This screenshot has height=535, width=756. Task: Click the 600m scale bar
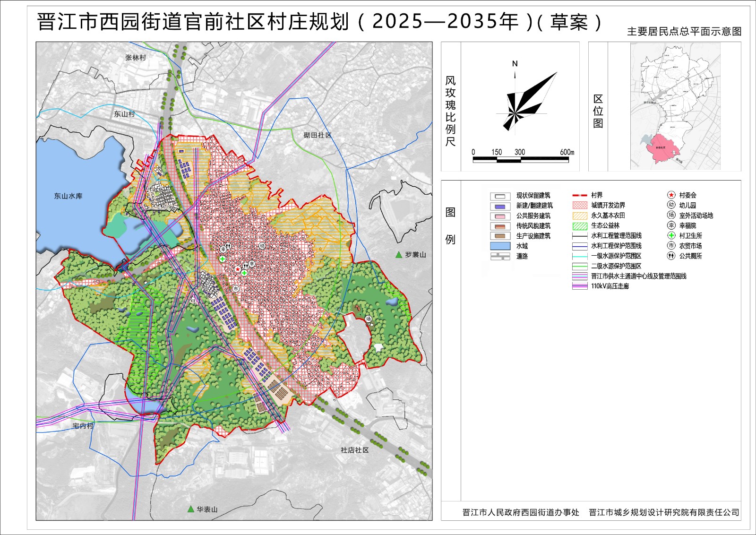[521, 160]
